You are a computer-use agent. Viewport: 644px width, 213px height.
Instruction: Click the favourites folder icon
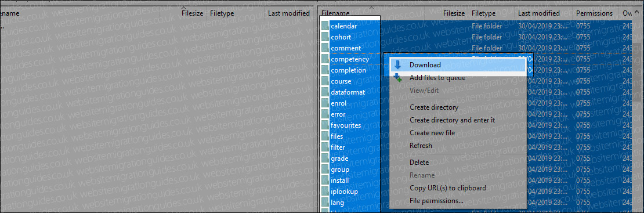(x=325, y=125)
